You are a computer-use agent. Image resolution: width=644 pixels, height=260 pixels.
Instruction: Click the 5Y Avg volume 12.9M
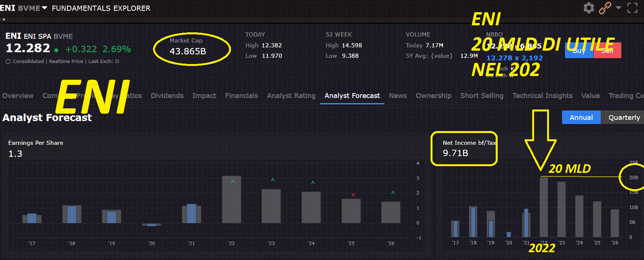click(x=469, y=56)
